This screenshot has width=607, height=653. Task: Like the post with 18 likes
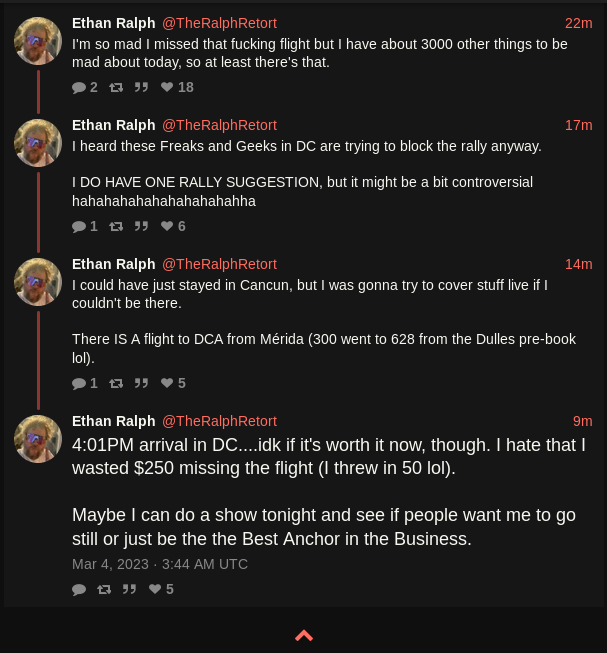pyautogui.click(x=177, y=87)
